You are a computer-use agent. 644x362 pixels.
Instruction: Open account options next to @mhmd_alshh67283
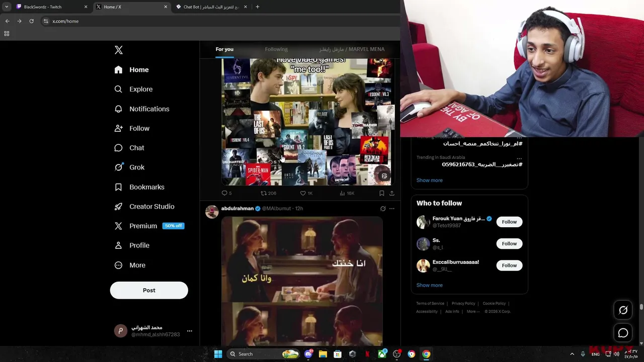click(190, 331)
